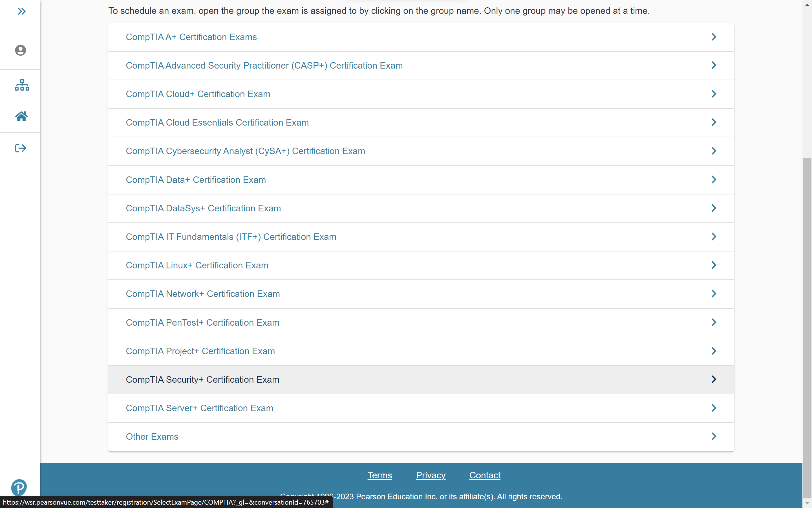The height and width of the screenshot is (508, 812).
Task: Open CompTIA PenTest+ Certification Exam group
Action: tap(421, 323)
